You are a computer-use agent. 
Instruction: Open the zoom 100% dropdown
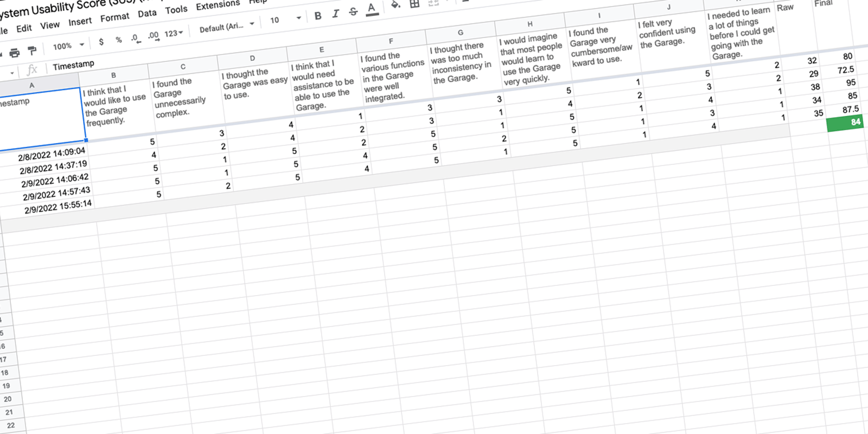point(68,46)
